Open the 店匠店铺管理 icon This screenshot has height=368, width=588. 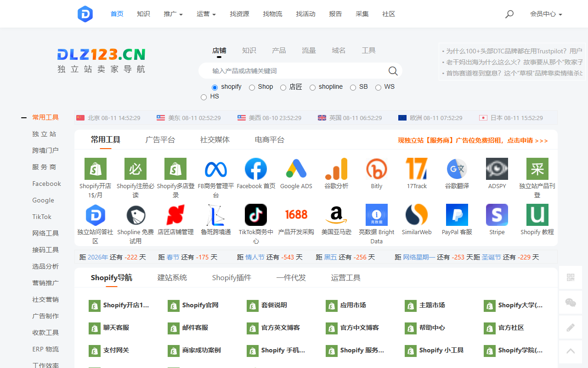[x=175, y=215]
